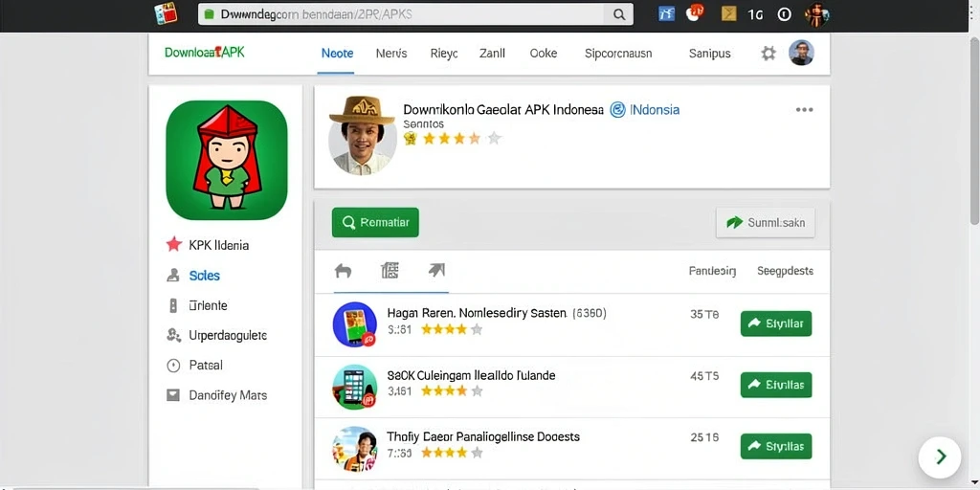Select the diagonal arrow icon tab

click(x=436, y=270)
